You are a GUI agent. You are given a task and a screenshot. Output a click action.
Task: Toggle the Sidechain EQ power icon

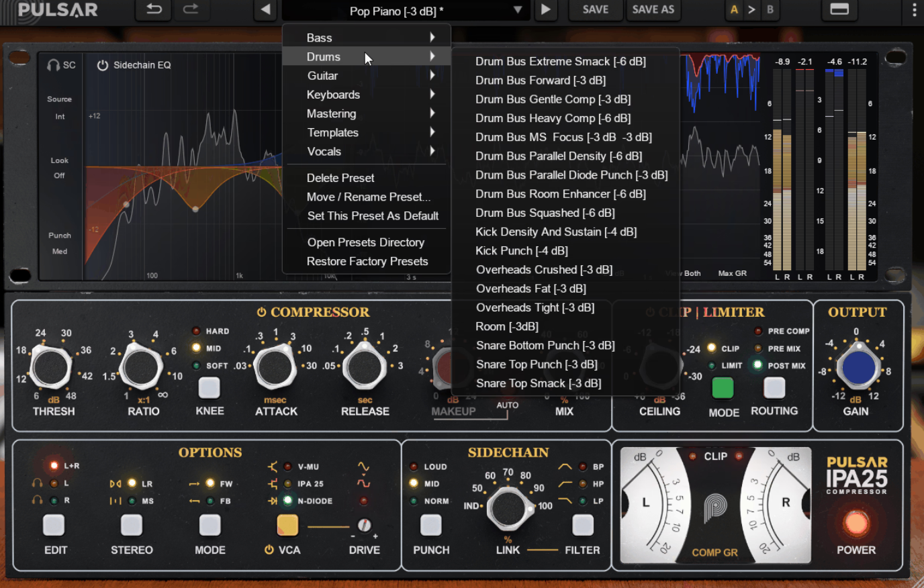(103, 65)
